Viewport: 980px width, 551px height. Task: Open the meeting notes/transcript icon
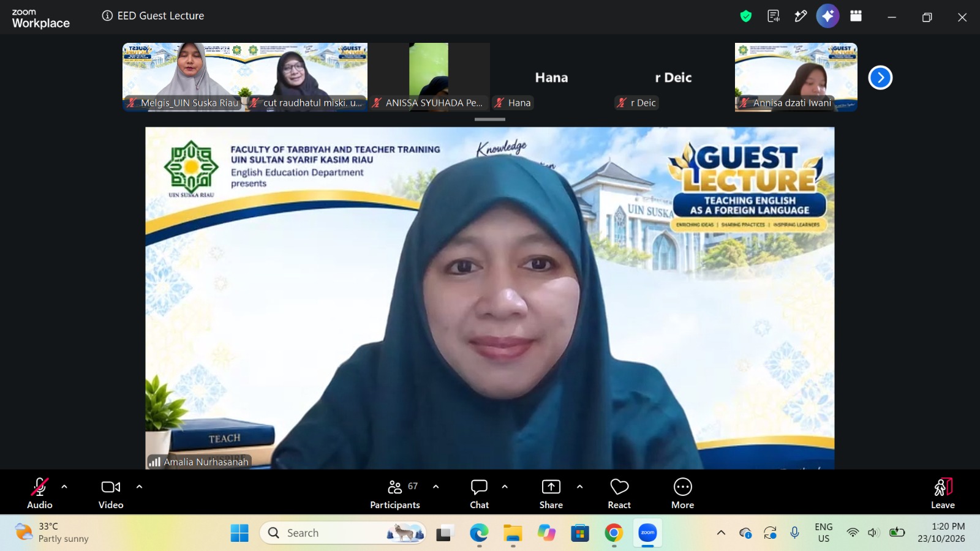(x=774, y=17)
